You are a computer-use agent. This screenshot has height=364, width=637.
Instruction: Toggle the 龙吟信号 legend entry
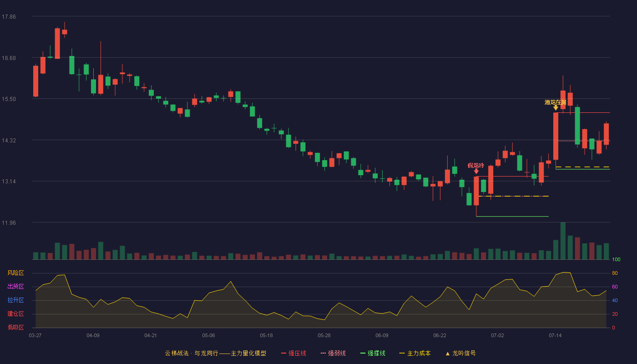(x=460, y=353)
